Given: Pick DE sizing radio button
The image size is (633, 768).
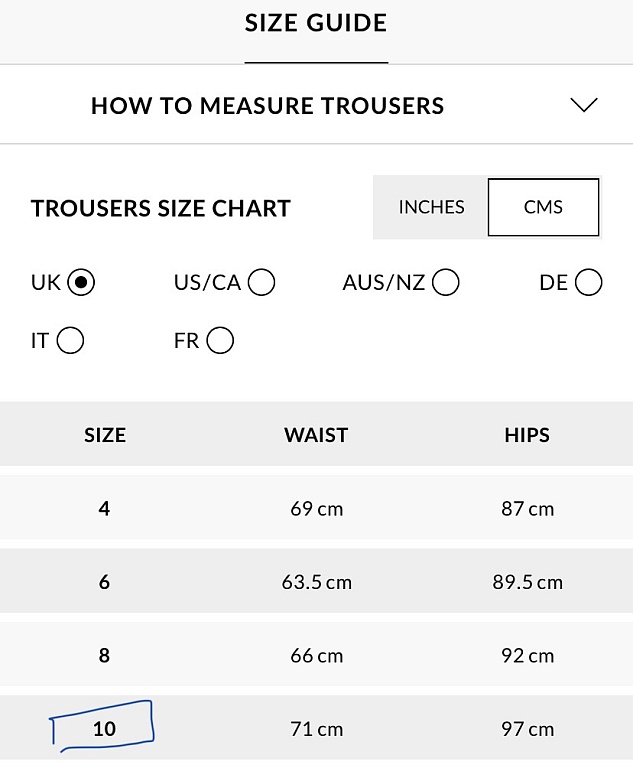Looking at the screenshot, I should tap(588, 283).
